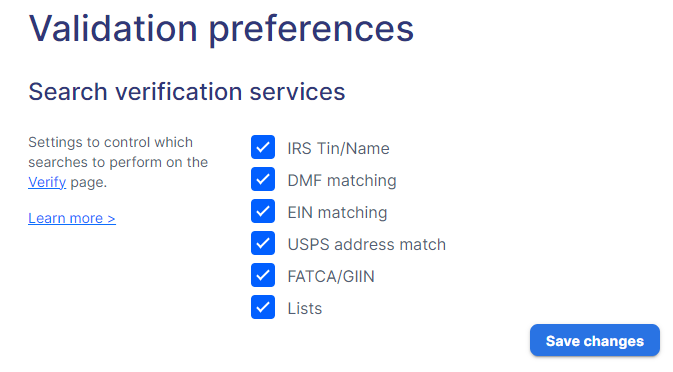Click the EIN matching label text

tap(337, 212)
